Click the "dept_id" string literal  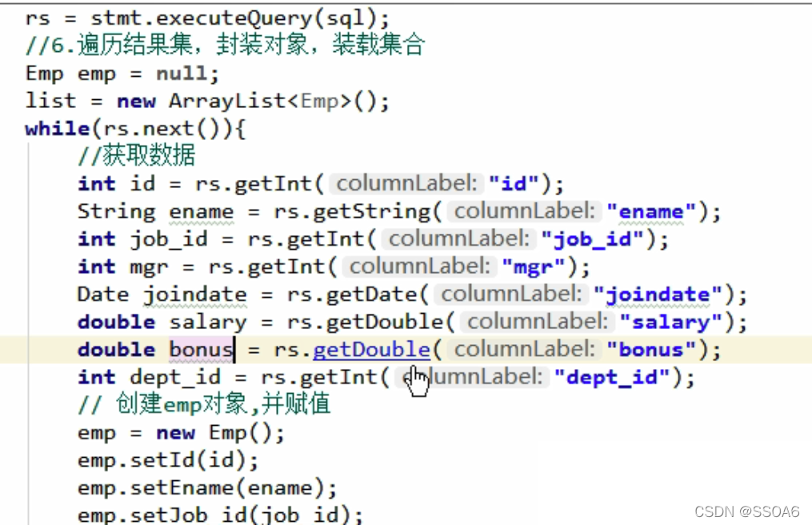tap(612, 377)
